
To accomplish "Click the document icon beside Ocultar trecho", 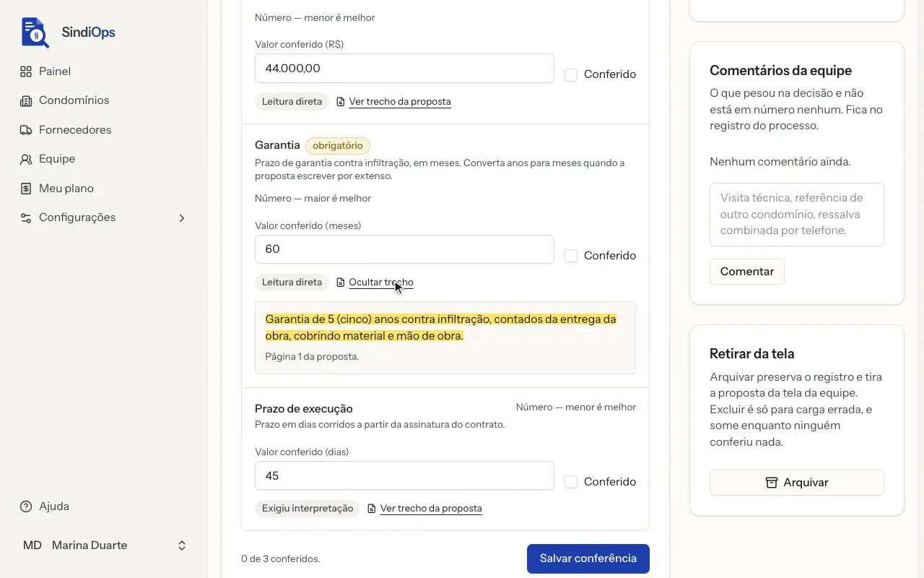I will coord(341,282).
